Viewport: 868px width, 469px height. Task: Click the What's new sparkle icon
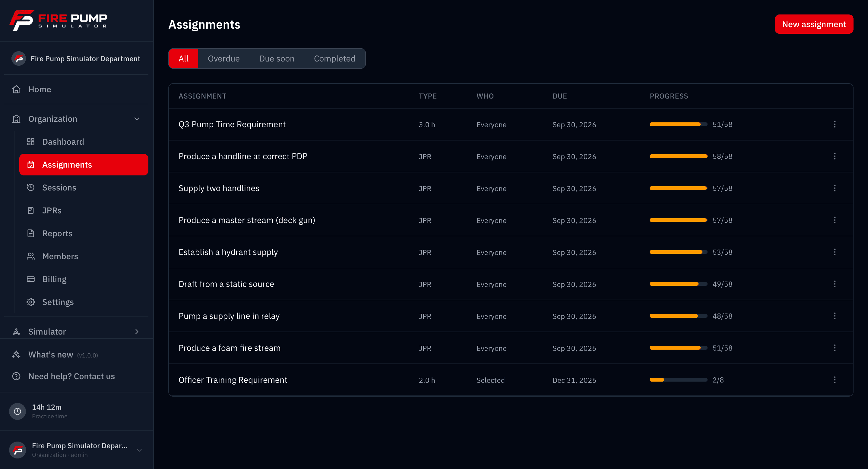[16, 354]
